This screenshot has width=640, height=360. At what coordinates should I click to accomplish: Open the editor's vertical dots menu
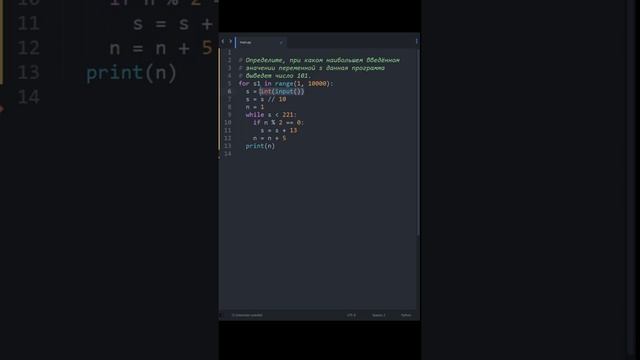click(x=416, y=41)
